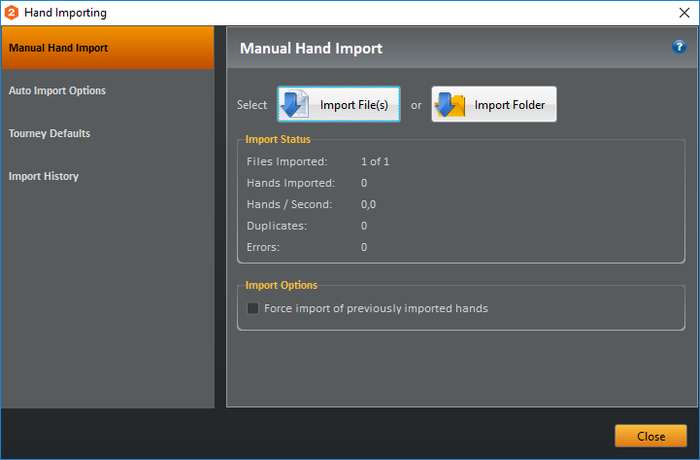Close the Hand Importing window

pos(684,13)
